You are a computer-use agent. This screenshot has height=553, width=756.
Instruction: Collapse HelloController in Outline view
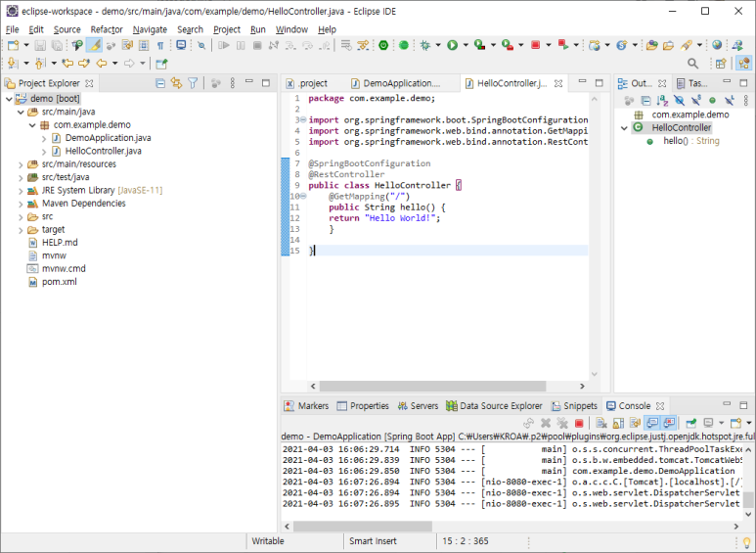[624, 128]
